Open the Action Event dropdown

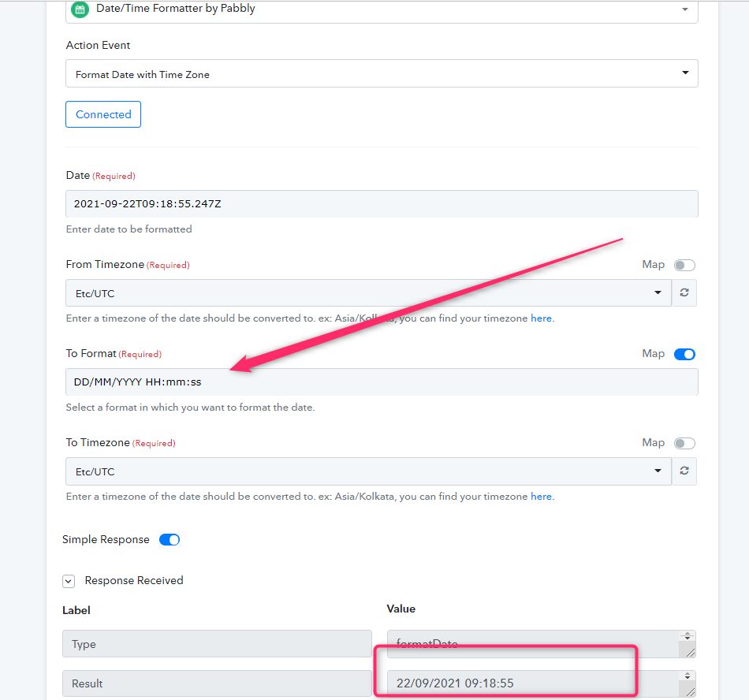click(382, 73)
